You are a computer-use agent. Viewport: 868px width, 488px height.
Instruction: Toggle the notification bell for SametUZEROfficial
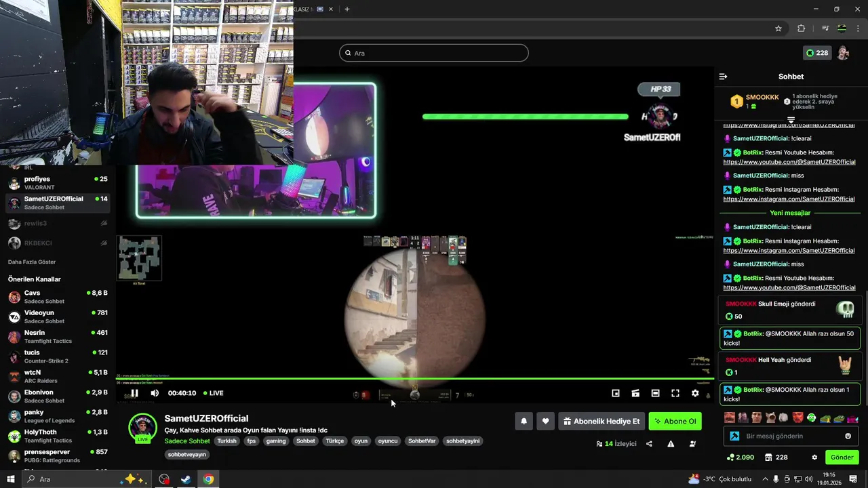pos(524,421)
